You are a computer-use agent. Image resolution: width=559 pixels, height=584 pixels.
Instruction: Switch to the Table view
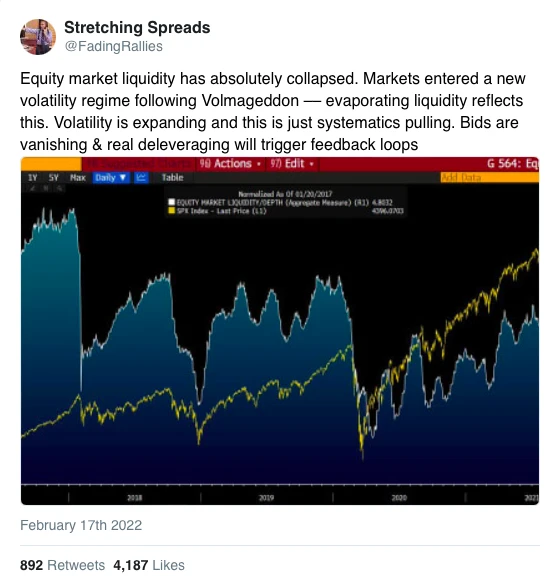tap(172, 178)
